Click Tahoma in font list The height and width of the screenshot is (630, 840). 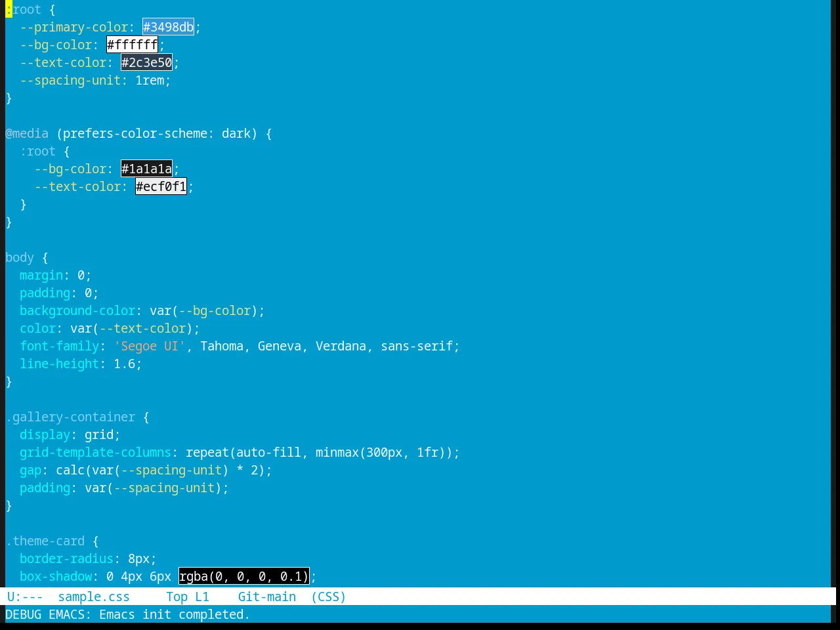pyautogui.click(x=222, y=346)
